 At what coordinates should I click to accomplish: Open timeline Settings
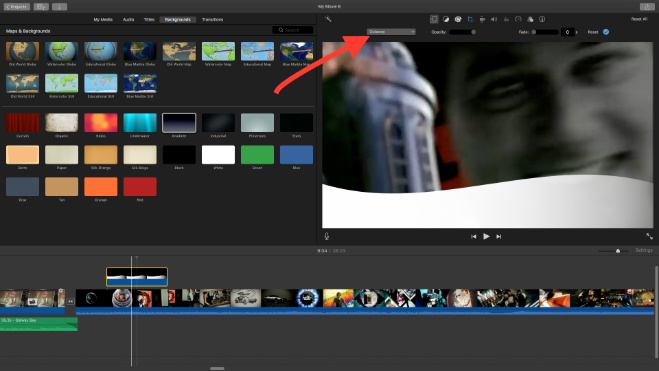click(x=644, y=250)
